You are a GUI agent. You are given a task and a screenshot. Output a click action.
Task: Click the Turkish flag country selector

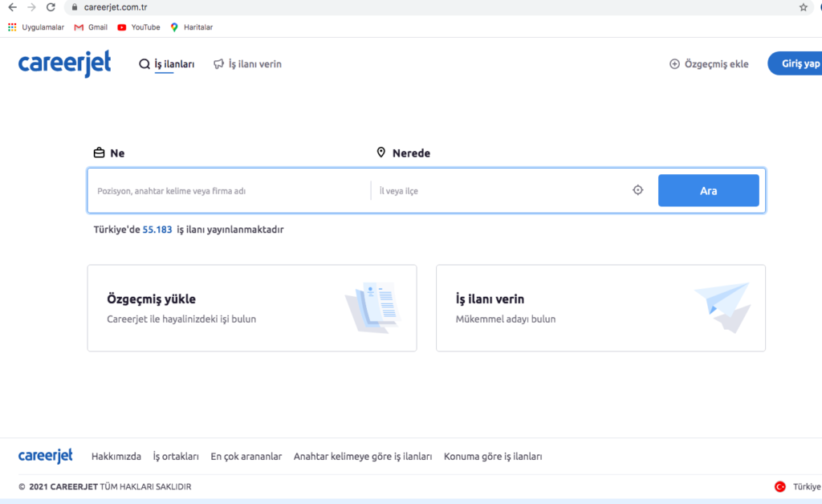779,486
